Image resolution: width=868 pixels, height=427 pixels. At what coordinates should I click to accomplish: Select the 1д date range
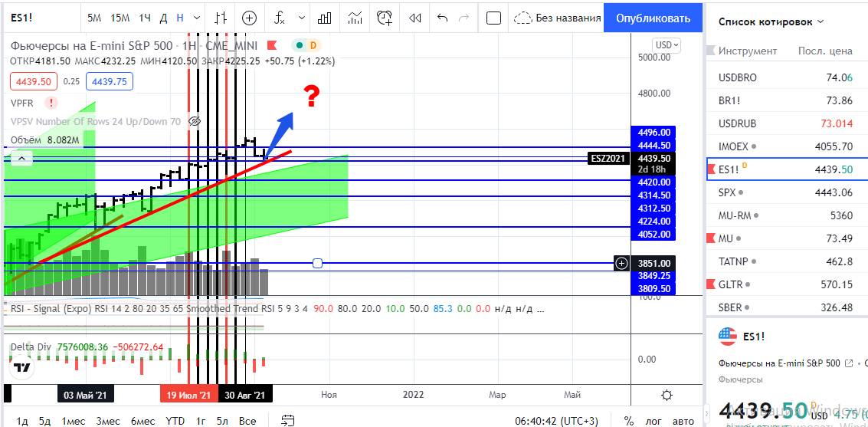(22, 421)
